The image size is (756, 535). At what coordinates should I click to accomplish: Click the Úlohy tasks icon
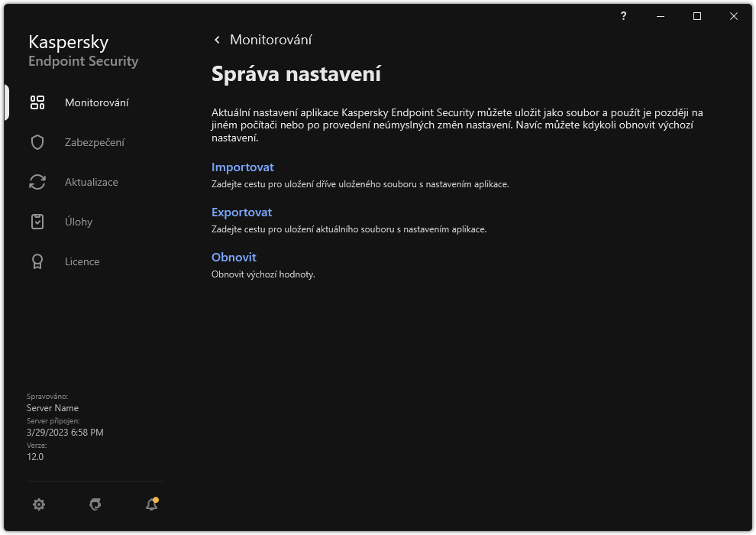[x=37, y=222]
